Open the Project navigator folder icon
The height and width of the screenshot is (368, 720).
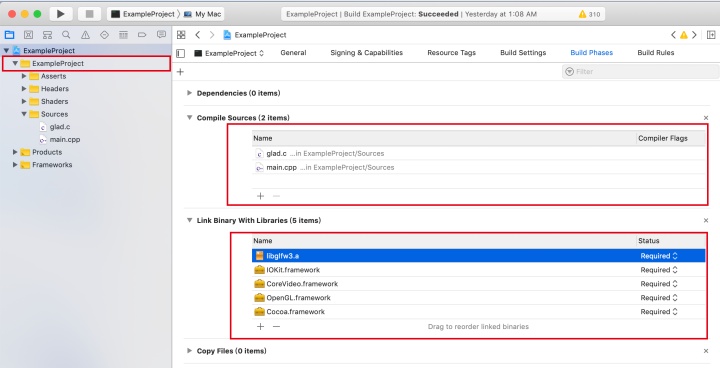click(9, 35)
